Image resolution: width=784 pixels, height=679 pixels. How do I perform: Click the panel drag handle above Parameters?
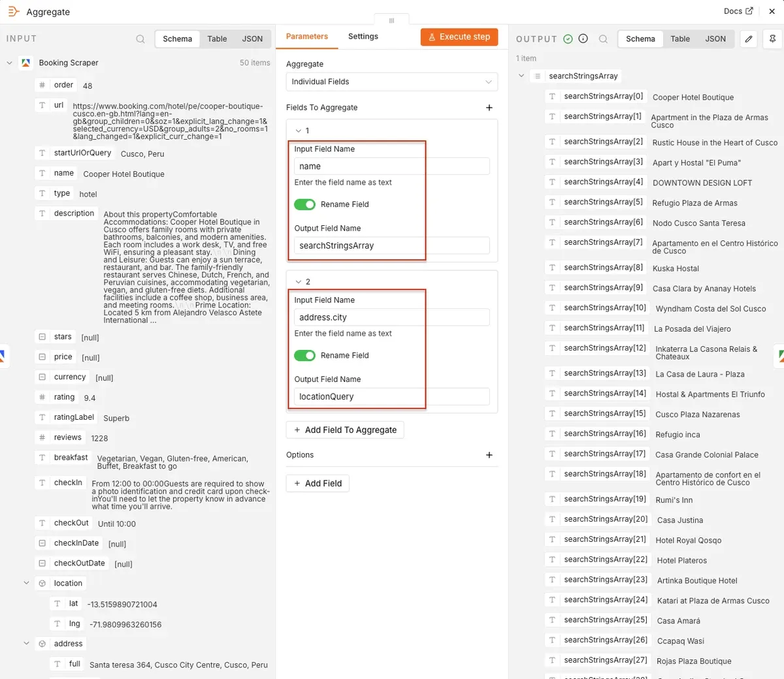click(392, 20)
